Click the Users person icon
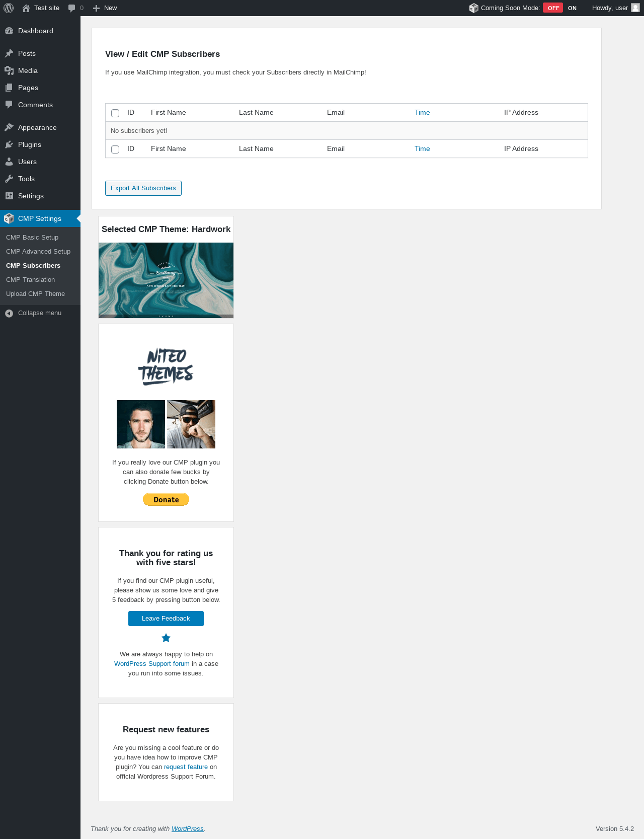The height and width of the screenshot is (839, 644). pyautogui.click(x=9, y=162)
